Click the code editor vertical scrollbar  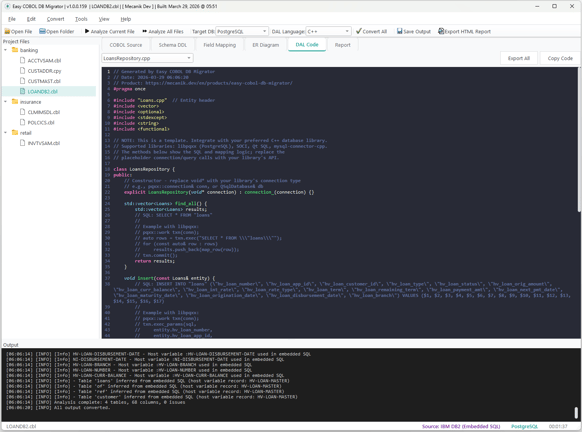coord(579,140)
